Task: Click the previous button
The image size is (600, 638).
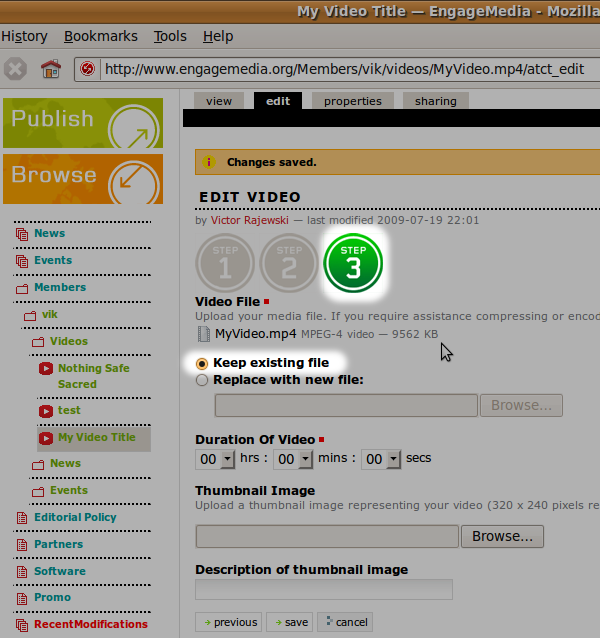Action: [228, 622]
